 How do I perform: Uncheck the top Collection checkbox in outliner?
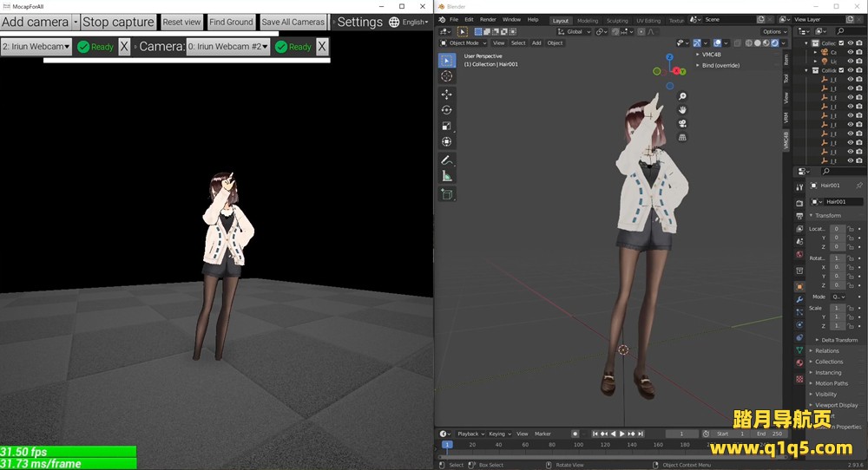(839, 42)
